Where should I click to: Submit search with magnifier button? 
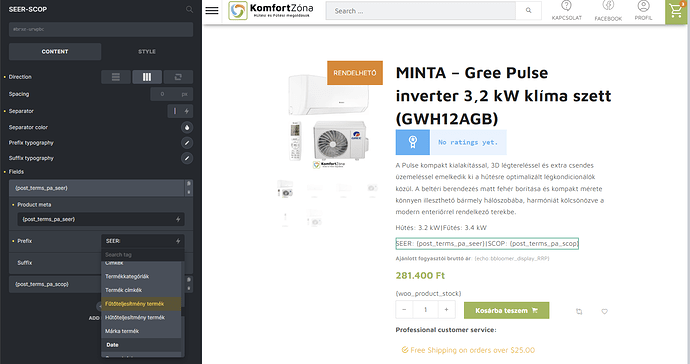pos(529,11)
